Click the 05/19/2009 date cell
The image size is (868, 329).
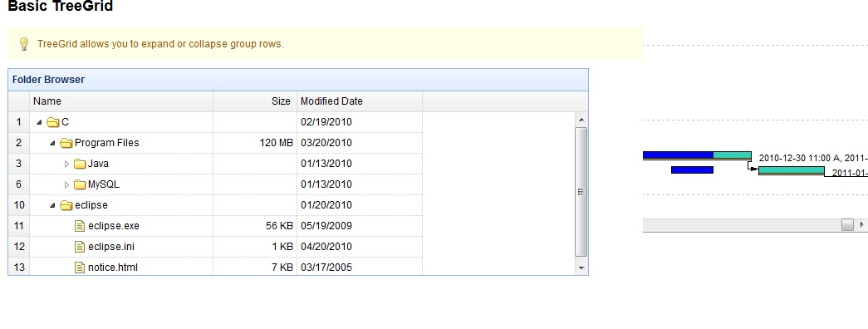click(x=360, y=226)
